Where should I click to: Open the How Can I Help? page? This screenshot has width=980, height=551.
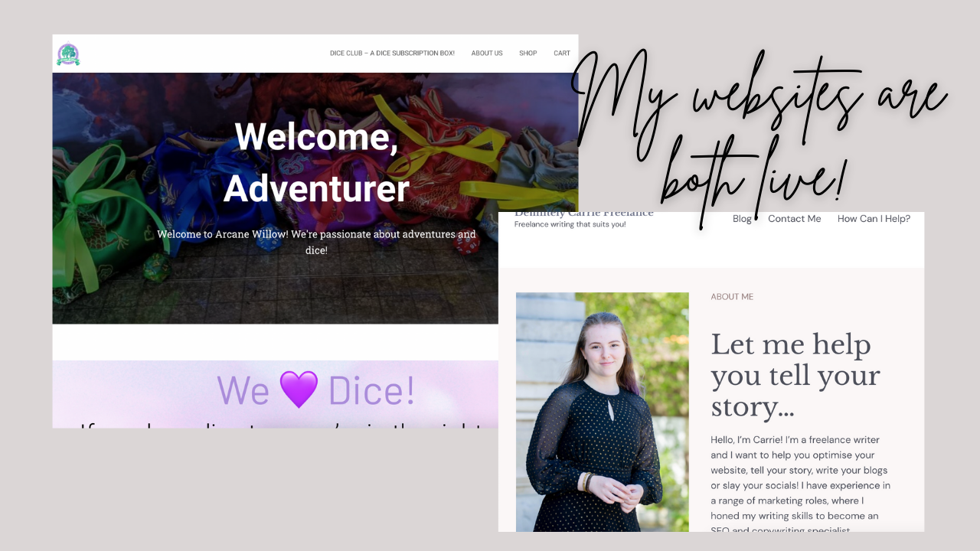pos(874,219)
